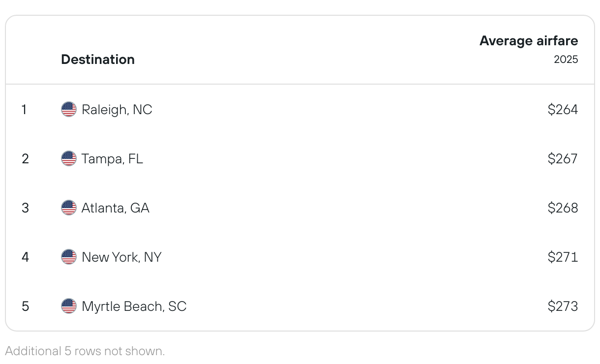Select the New York, NY destination text

(x=121, y=257)
